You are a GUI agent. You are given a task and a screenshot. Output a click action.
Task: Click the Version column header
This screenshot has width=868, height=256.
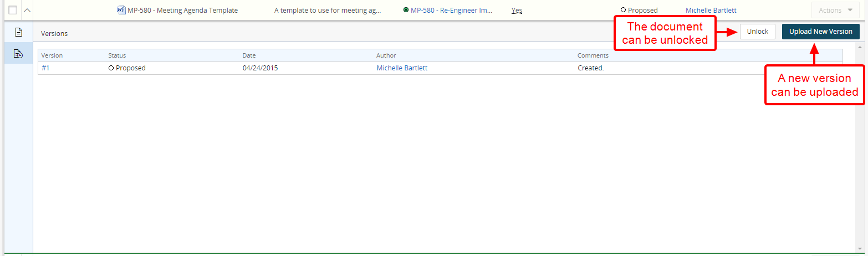52,55
